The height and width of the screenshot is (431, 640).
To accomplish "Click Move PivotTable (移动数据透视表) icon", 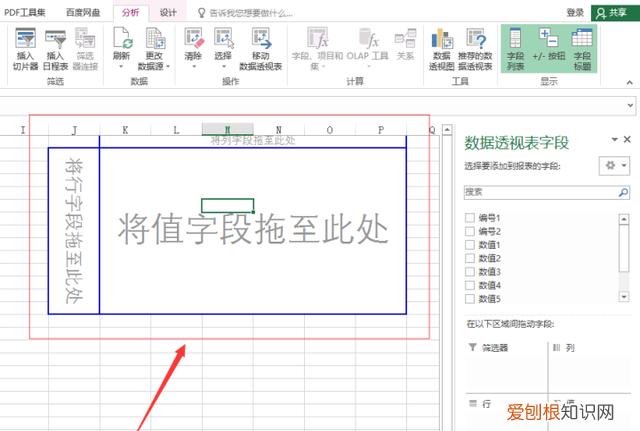I will pos(260,38).
